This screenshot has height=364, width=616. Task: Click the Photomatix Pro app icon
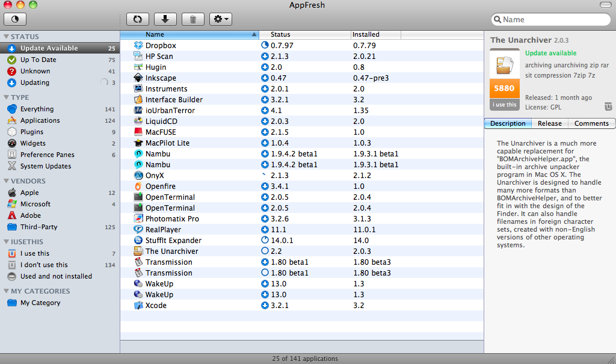tap(138, 218)
